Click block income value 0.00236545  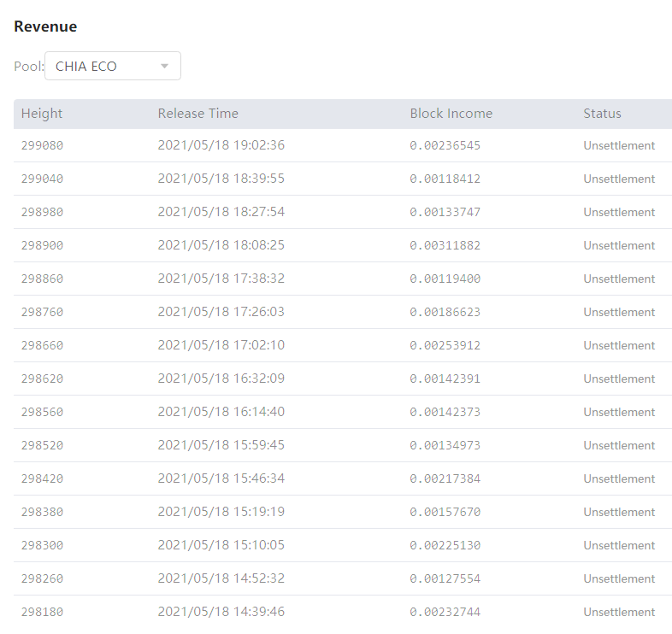[x=445, y=145]
